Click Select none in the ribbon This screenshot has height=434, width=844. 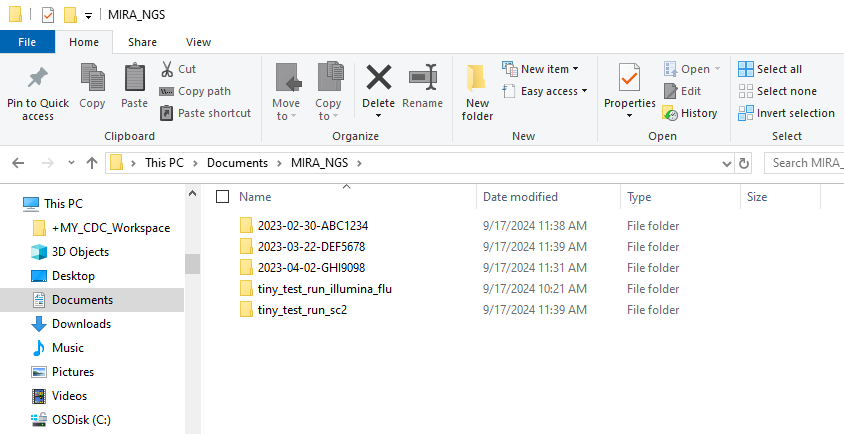(x=777, y=91)
